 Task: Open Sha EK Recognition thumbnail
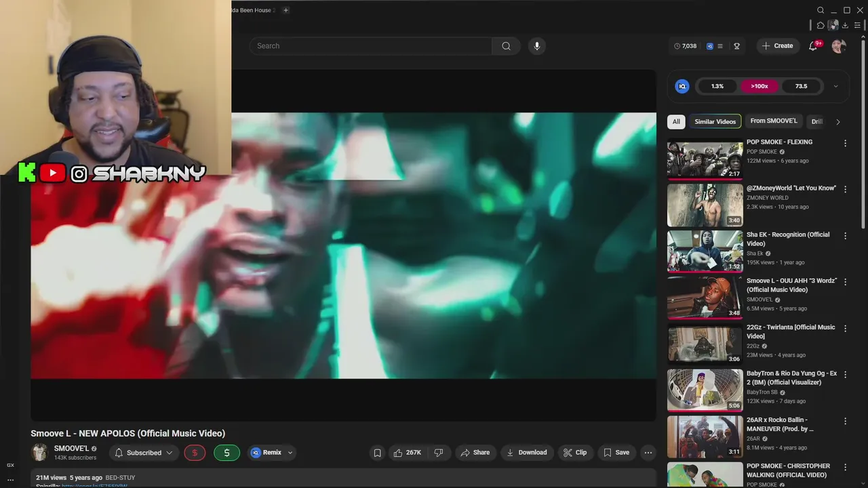click(705, 251)
